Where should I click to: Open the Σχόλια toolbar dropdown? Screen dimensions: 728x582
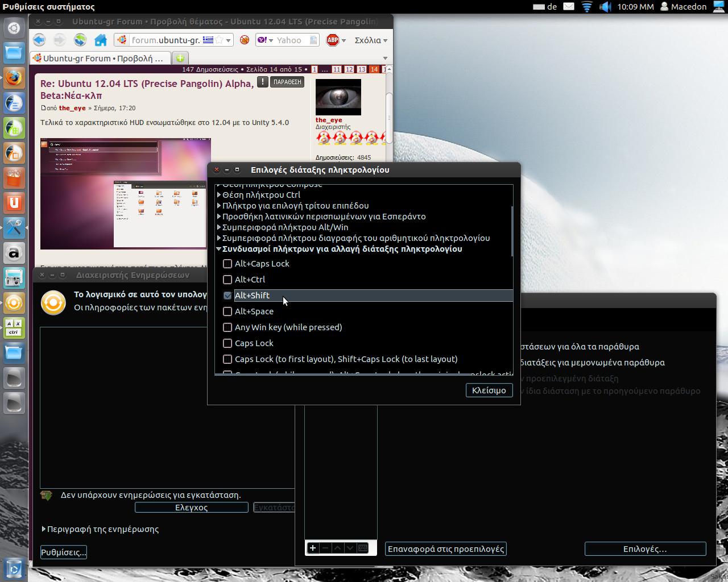pos(371,40)
